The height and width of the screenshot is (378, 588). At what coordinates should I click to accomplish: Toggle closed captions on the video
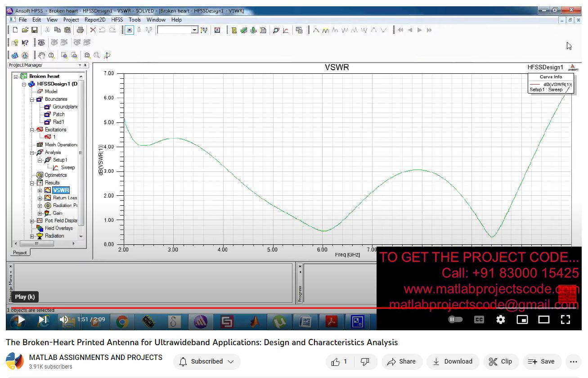[479, 319]
